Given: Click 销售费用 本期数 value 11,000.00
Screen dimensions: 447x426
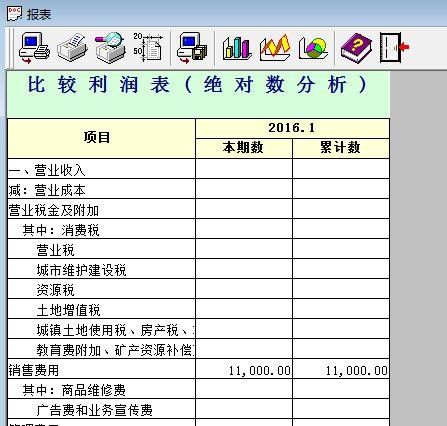Looking at the screenshot, I should click(x=260, y=371).
